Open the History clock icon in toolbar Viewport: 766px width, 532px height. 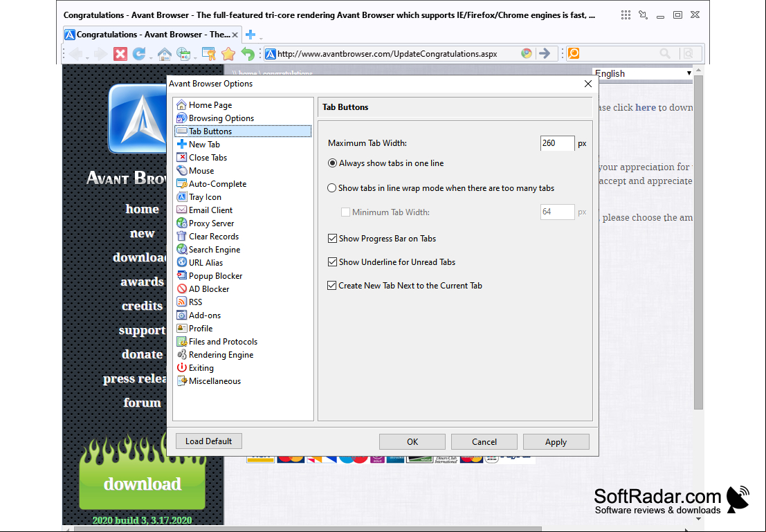[x=183, y=54]
